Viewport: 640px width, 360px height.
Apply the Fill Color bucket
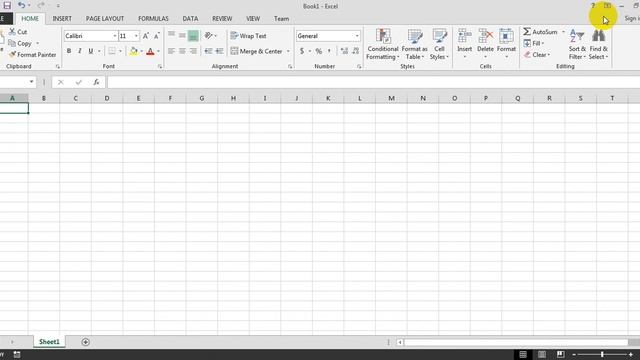133,51
